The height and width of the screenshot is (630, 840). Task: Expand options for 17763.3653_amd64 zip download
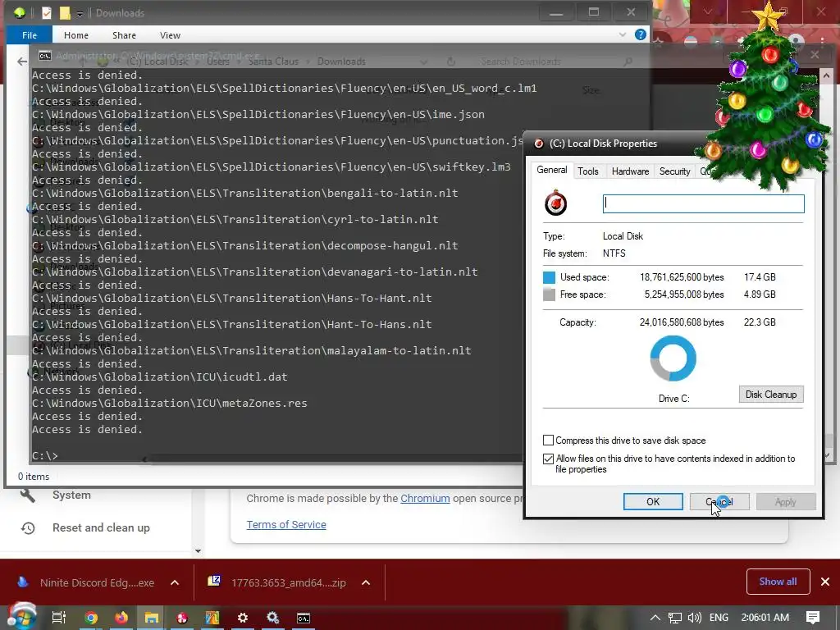tap(366, 582)
